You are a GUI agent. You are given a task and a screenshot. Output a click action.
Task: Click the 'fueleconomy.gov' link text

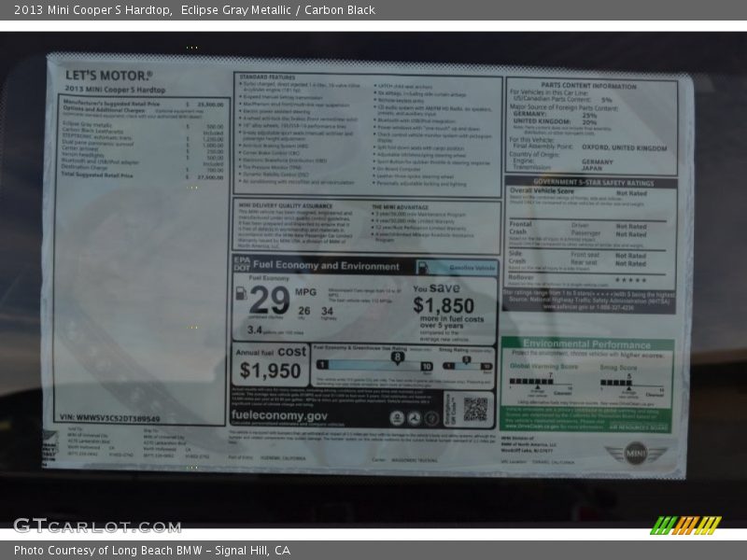279,415
